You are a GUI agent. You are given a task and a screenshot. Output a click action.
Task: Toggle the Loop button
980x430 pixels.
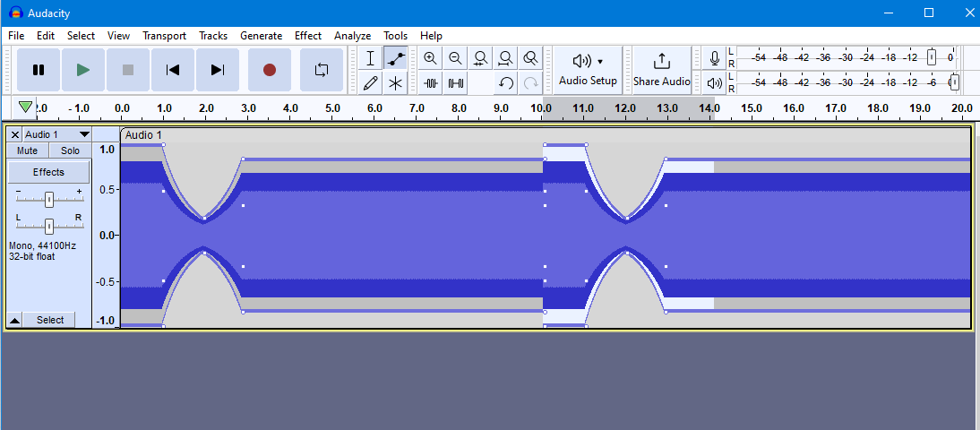[x=322, y=70]
